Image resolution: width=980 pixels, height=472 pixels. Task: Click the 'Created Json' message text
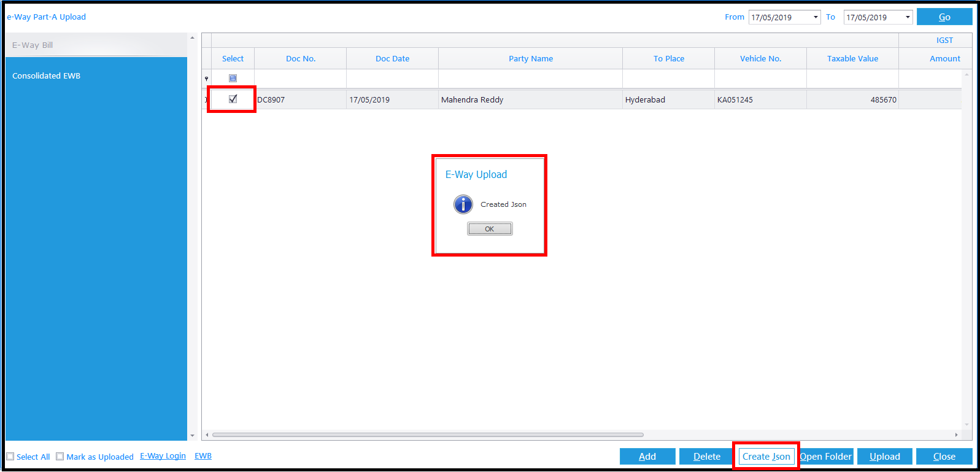click(x=503, y=204)
